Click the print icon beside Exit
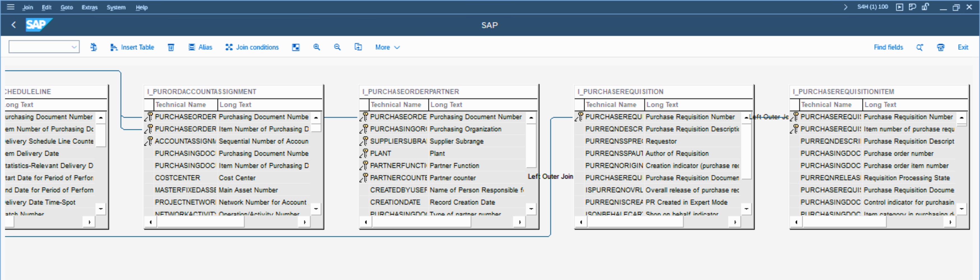 tap(941, 47)
